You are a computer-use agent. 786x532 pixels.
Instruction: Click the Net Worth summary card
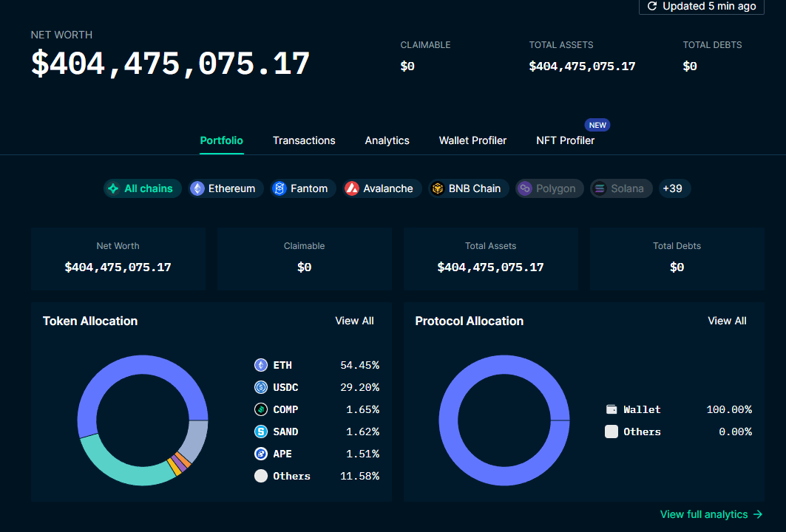118,259
